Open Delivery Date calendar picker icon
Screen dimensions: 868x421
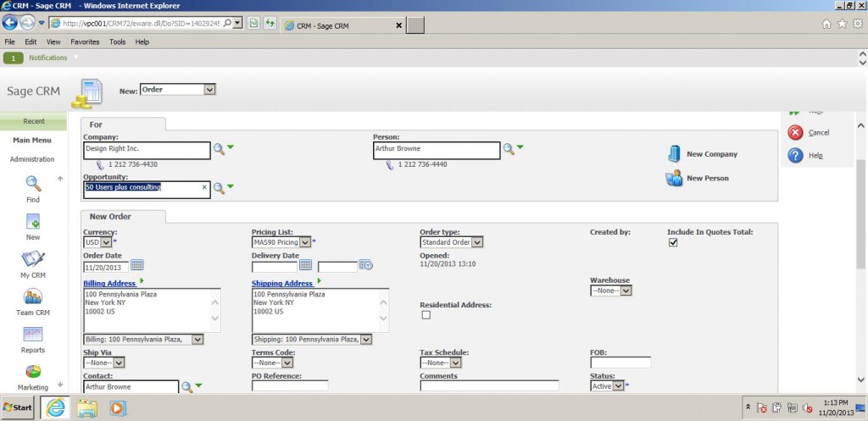[x=305, y=265]
